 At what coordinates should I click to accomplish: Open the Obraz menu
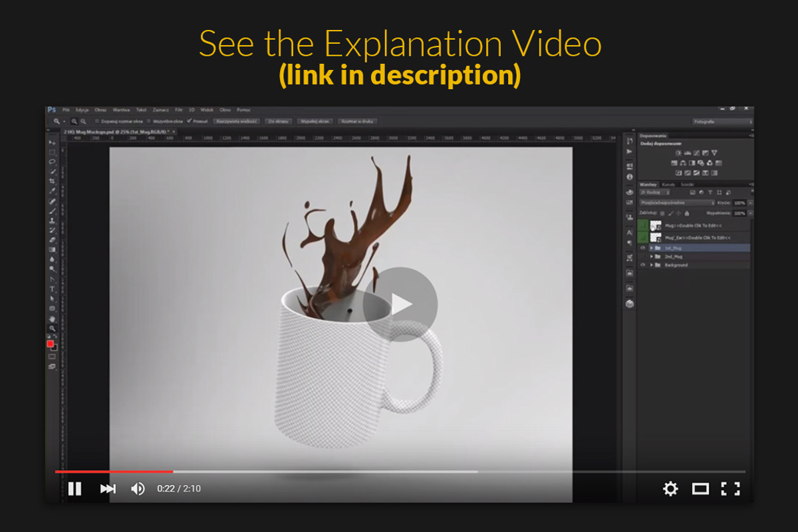pyautogui.click(x=100, y=110)
